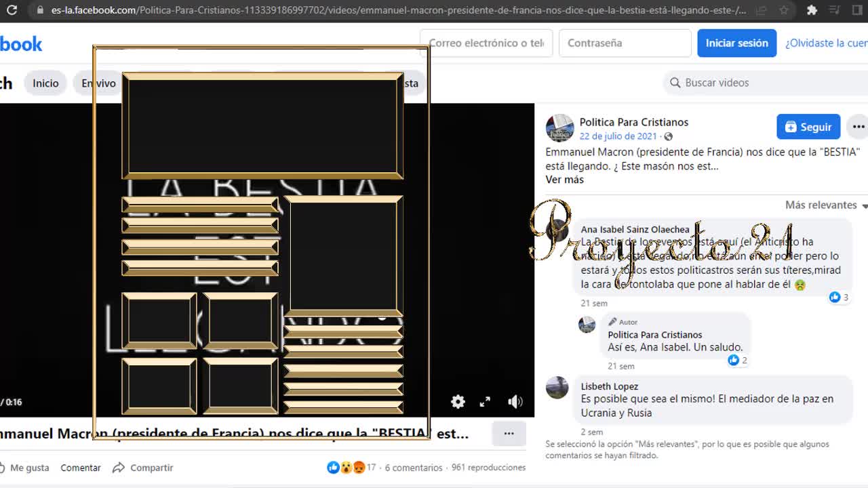Reload the page with the browser refresh icon

(x=12, y=10)
